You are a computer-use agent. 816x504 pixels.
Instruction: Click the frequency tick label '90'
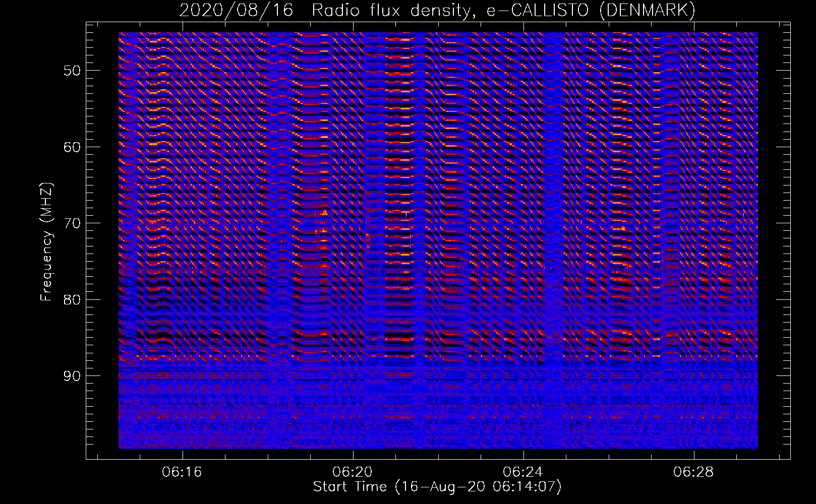click(x=72, y=376)
